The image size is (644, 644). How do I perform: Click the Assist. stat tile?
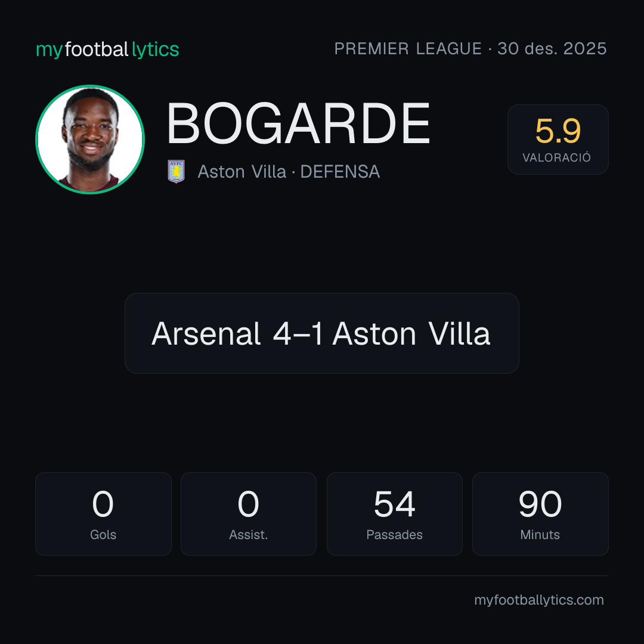pyautogui.click(x=249, y=514)
